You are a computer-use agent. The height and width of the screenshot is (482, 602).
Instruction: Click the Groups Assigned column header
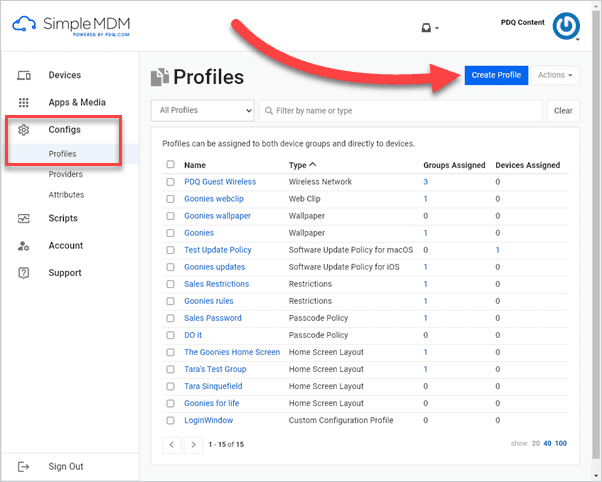tap(454, 165)
